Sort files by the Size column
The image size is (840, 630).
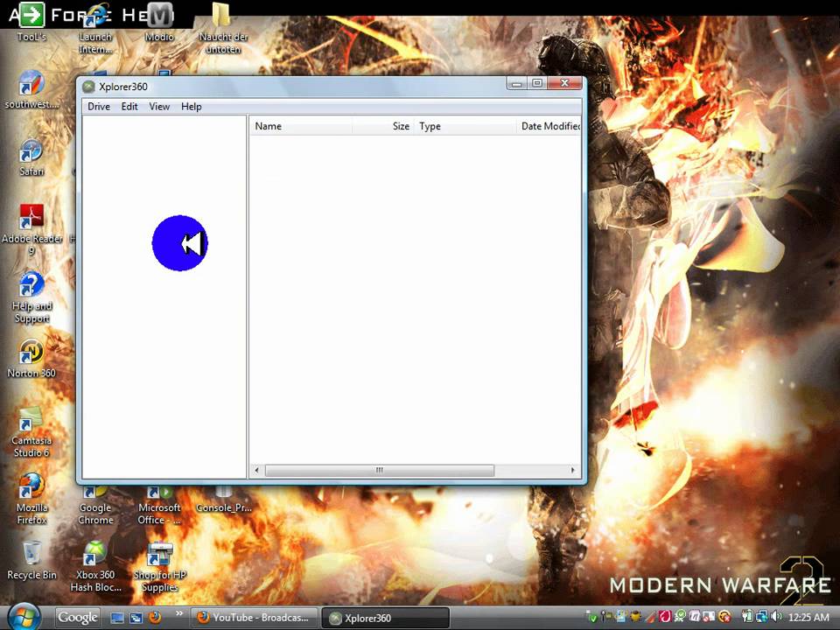point(383,126)
